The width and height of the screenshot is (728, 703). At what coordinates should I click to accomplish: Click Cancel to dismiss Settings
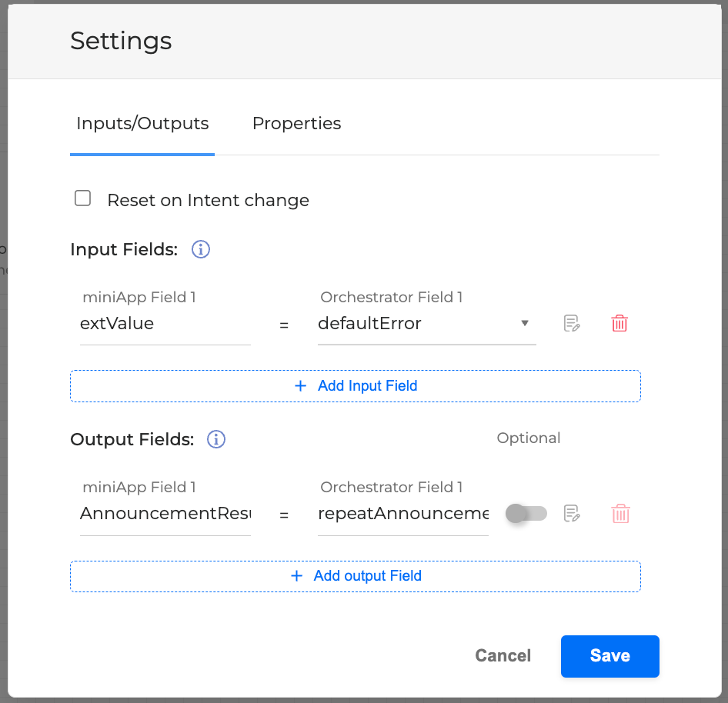coord(503,655)
